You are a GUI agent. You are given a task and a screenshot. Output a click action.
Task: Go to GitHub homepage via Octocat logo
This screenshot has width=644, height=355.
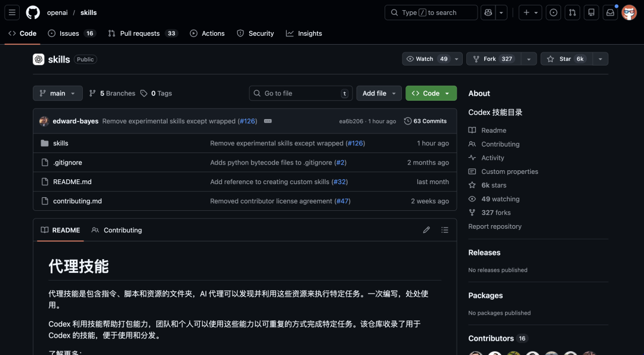[33, 13]
